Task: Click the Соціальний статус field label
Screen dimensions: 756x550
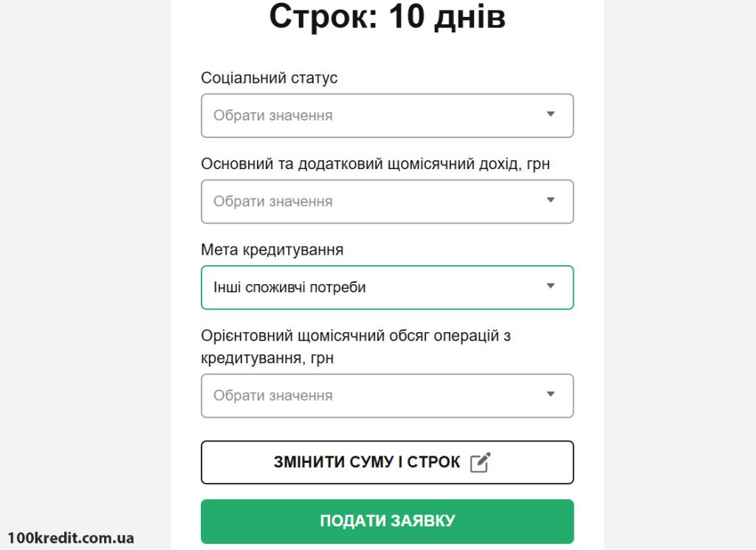Action: click(x=269, y=78)
